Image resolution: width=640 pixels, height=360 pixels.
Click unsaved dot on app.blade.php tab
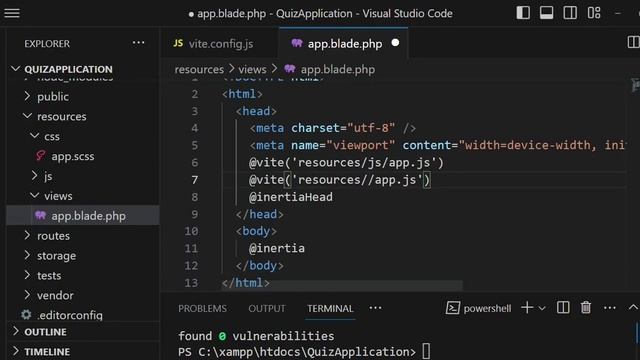pyautogui.click(x=395, y=43)
